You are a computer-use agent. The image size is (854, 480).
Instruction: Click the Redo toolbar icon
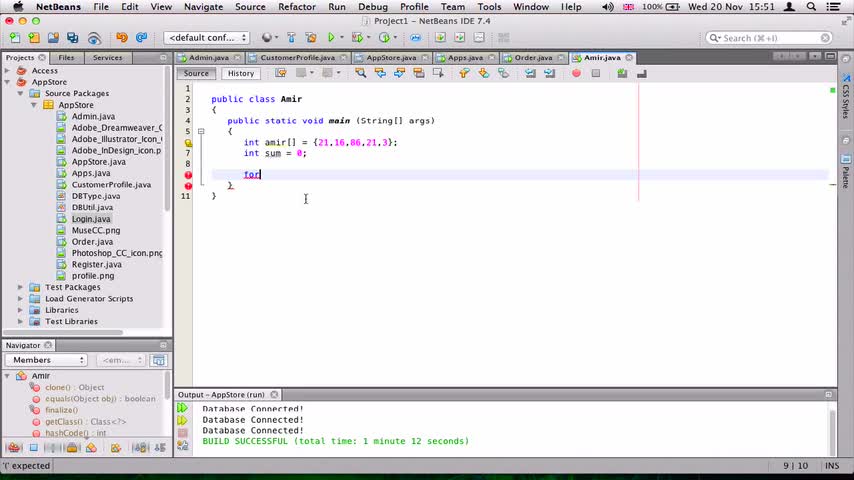tap(142, 38)
